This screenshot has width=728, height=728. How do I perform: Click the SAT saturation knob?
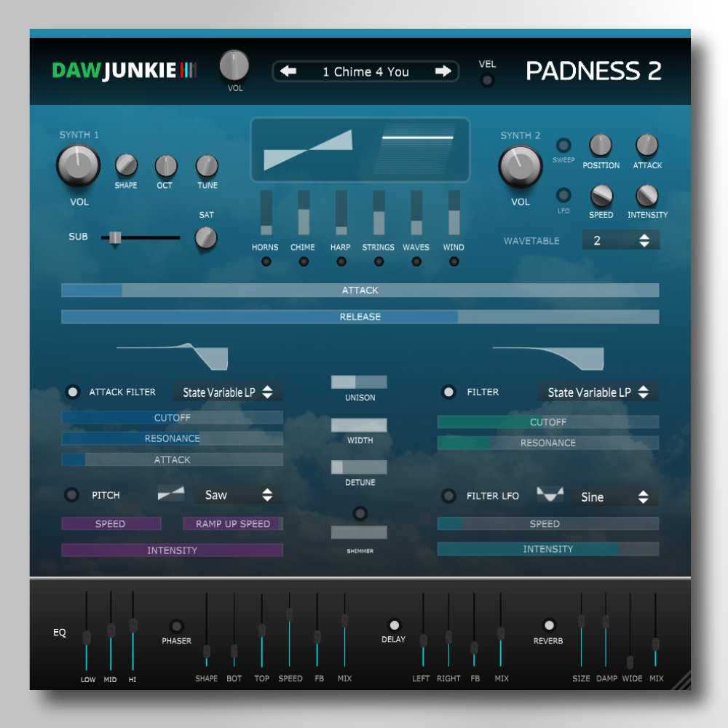[206, 237]
